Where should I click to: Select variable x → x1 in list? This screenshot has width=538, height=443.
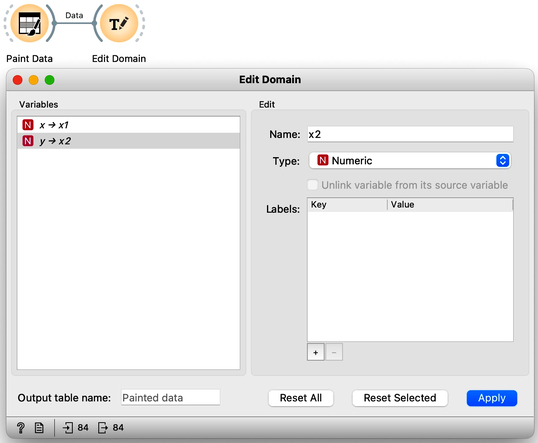(129, 125)
